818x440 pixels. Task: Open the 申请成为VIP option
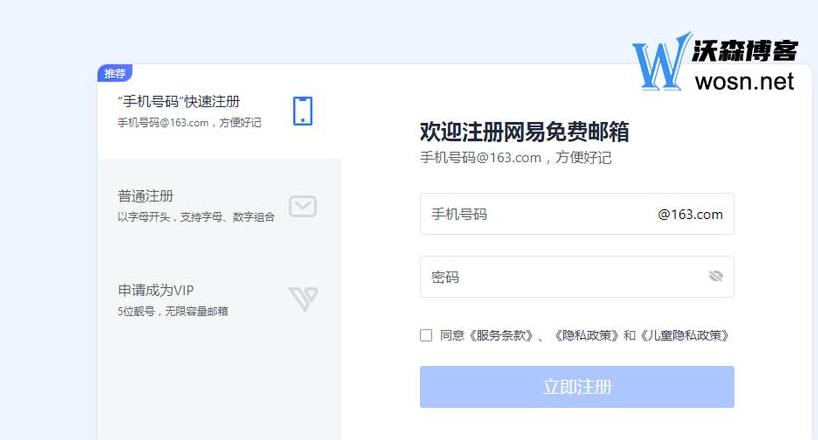(219, 300)
